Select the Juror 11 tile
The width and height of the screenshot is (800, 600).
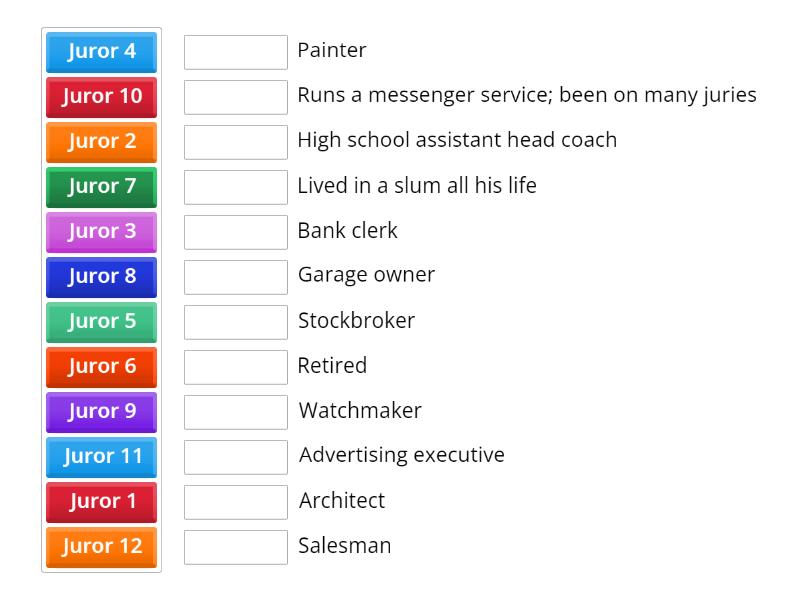point(100,457)
